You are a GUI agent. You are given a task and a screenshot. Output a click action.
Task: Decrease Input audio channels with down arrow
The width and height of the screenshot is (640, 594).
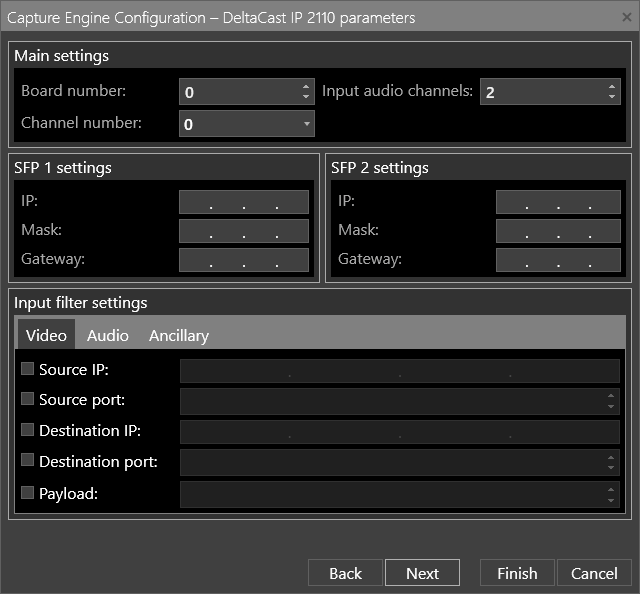point(611,97)
